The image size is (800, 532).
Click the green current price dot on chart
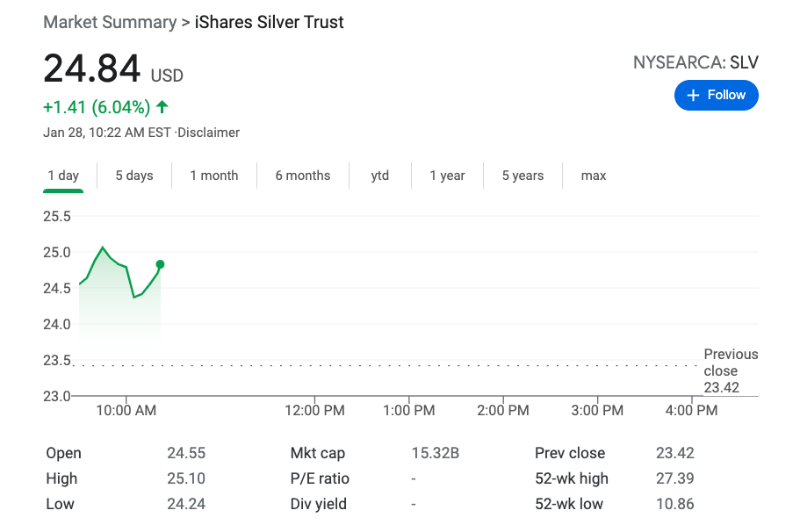coord(160,264)
